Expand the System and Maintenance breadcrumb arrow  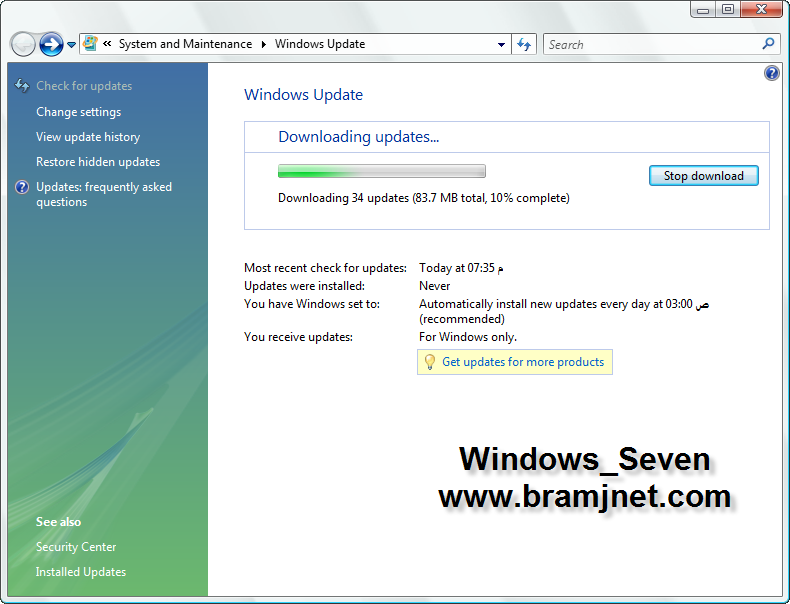[x=264, y=44]
